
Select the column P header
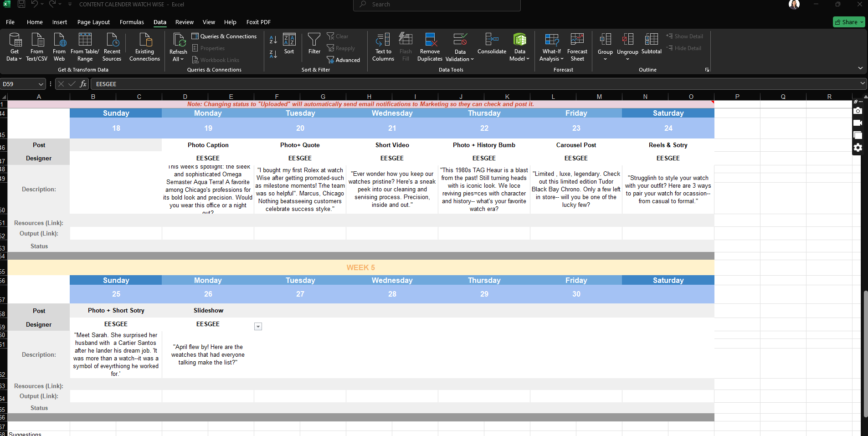click(x=737, y=97)
